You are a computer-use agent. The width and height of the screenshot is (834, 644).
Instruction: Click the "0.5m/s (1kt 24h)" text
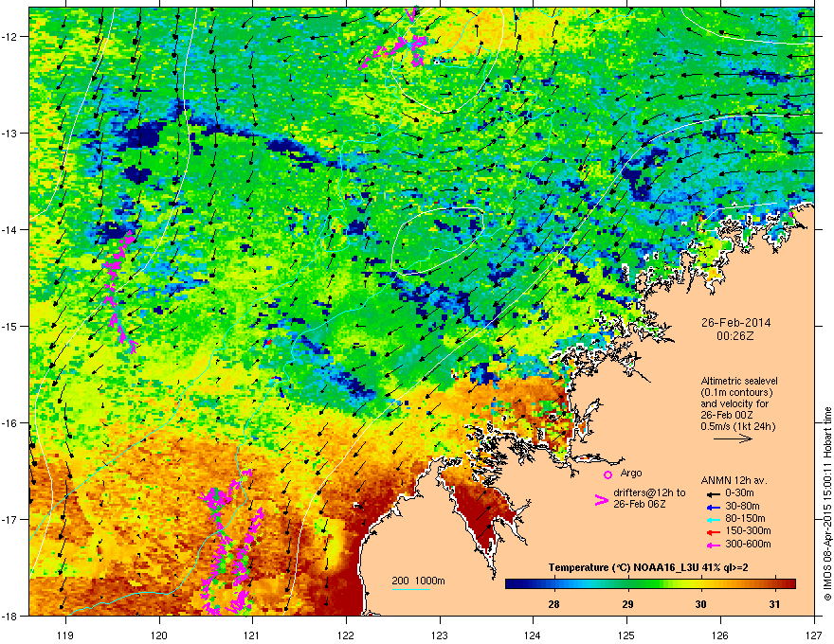[x=737, y=426]
